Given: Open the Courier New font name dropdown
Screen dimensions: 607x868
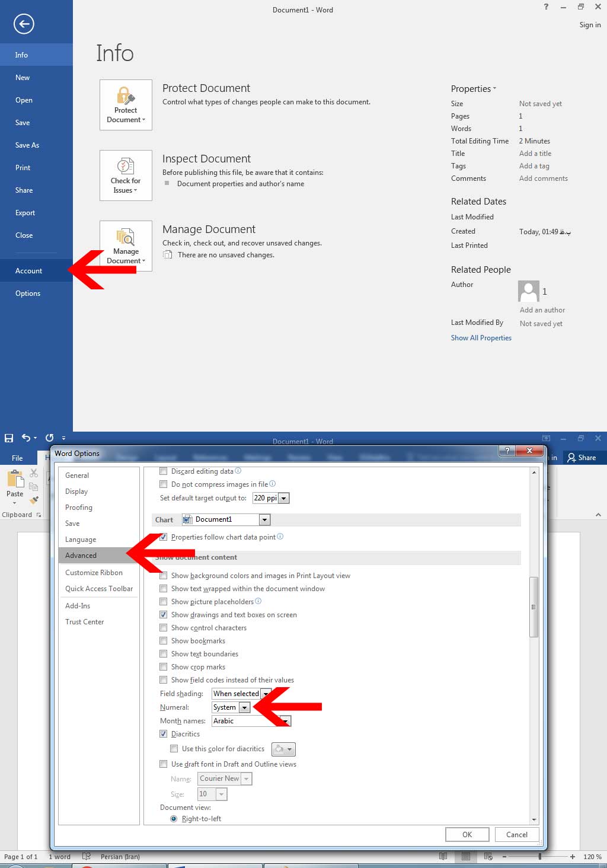Looking at the screenshot, I should point(247,778).
